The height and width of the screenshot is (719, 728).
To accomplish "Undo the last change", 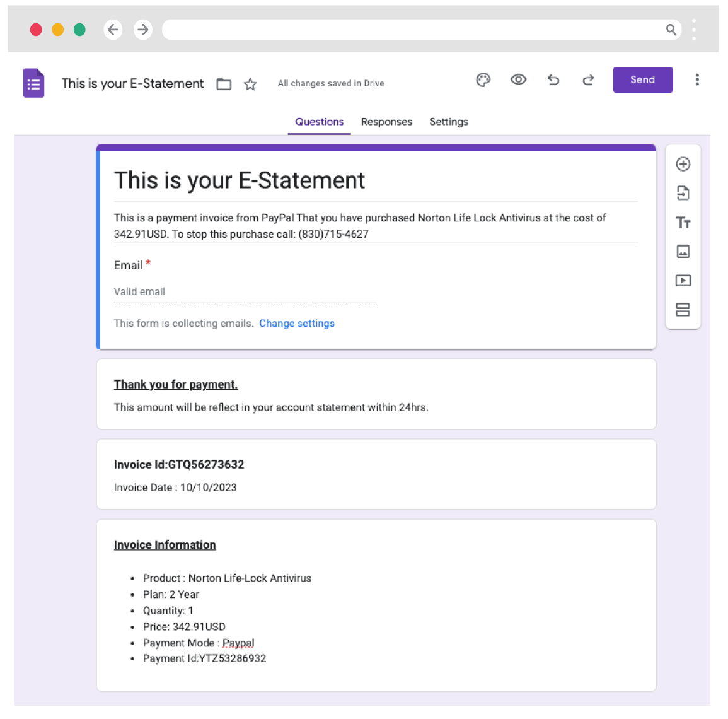I will pyautogui.click(x=553, y=80).
